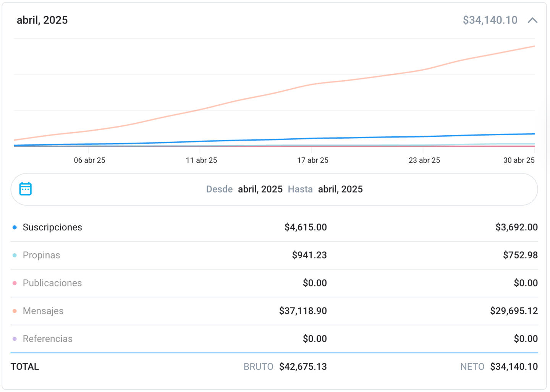Click the NETO total $34,140.10 at bottom

(x=514, y=367)
